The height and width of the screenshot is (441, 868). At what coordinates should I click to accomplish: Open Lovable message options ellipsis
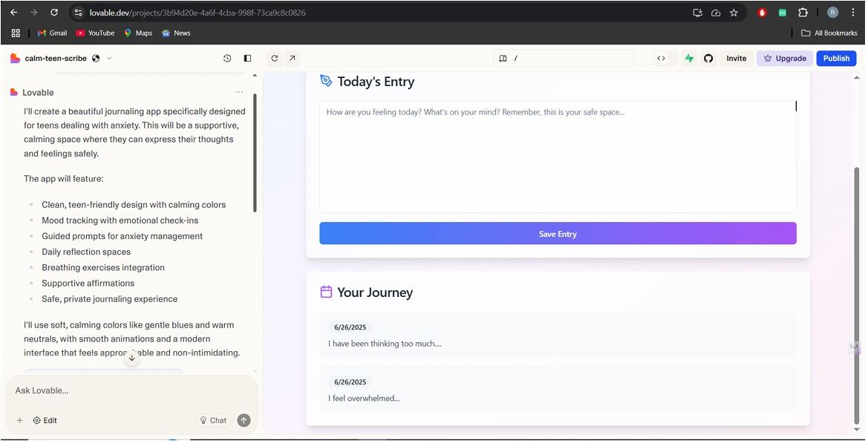click(239, 92)
